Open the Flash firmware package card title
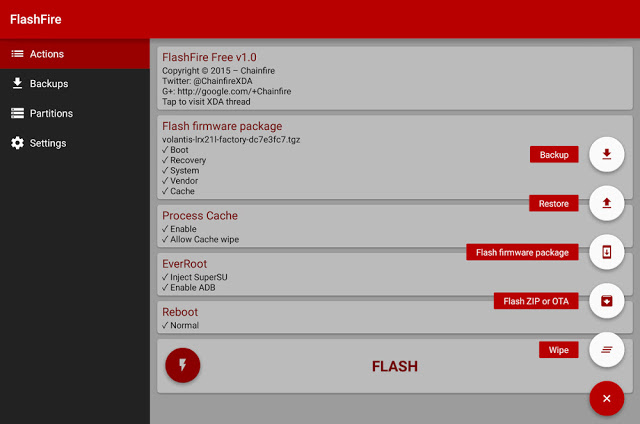The image size is (640, 424). (x=222, y=126)
